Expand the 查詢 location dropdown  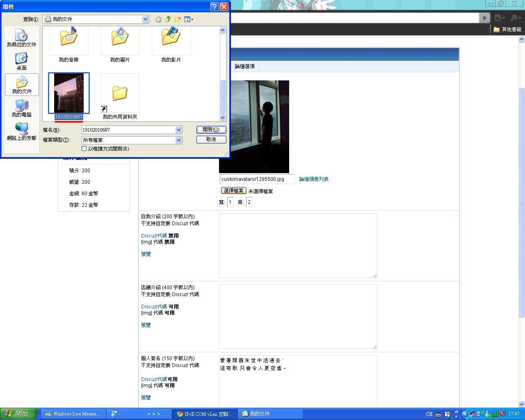[145, 19]
